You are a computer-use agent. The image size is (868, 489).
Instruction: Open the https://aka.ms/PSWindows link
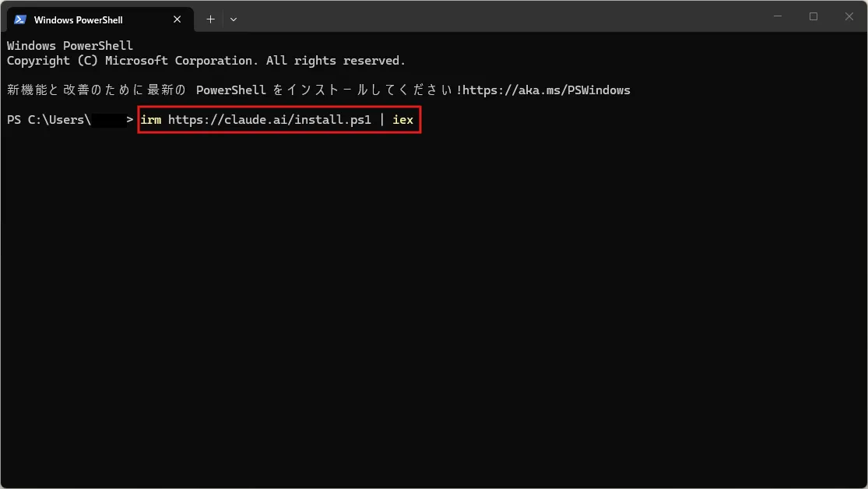[x=546, y=90]
